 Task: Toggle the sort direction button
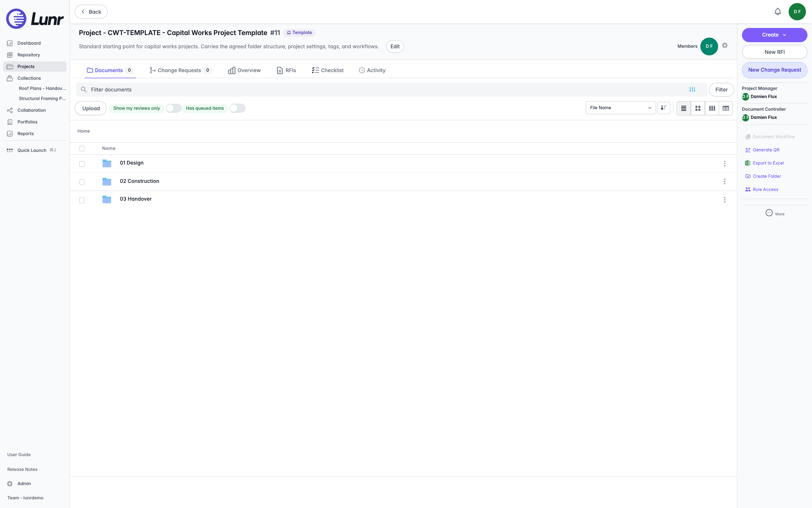[663, 108]
